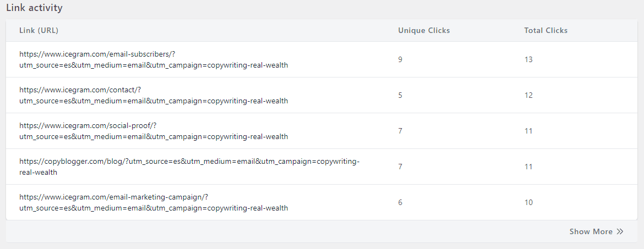
Task: Click total clicks value 10 in last row
Action: (x=528, y=202)
